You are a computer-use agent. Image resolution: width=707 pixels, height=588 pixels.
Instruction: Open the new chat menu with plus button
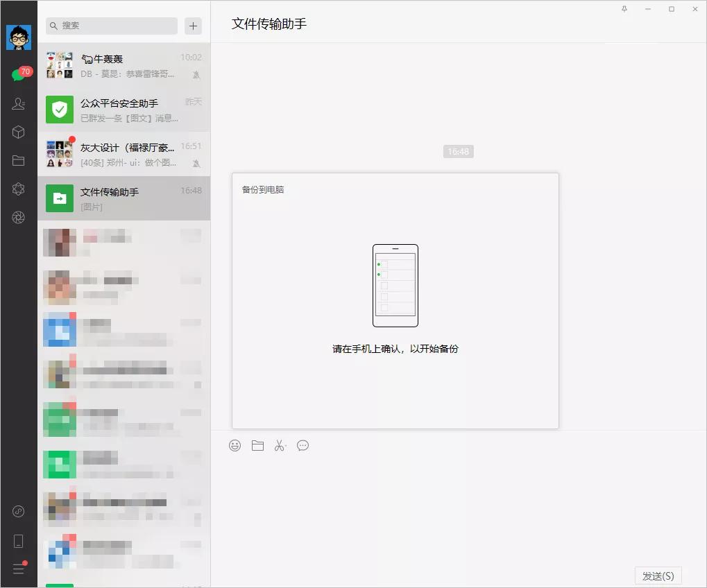193,26
